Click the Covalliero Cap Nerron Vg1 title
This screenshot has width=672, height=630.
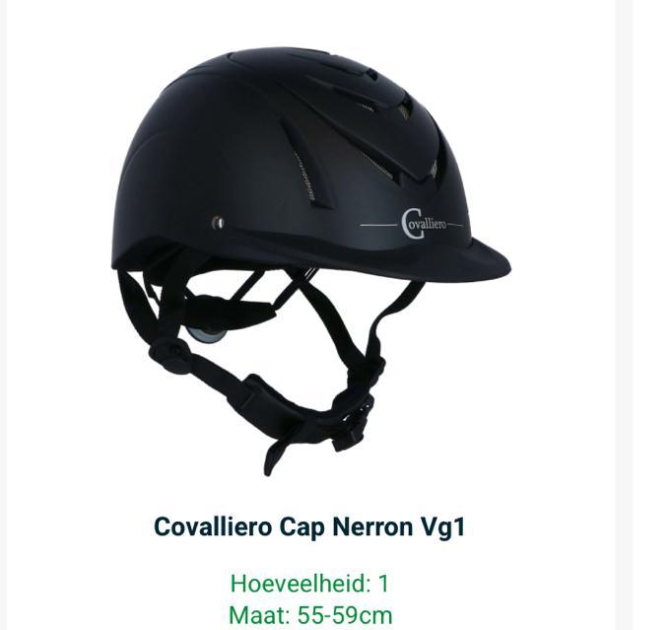click(x=309, y=527)
